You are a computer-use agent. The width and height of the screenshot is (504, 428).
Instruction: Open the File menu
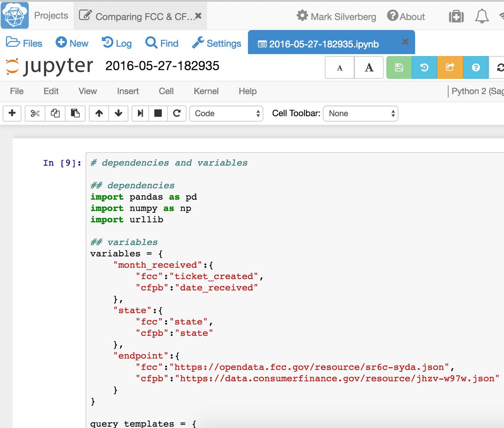pos(17,91)
